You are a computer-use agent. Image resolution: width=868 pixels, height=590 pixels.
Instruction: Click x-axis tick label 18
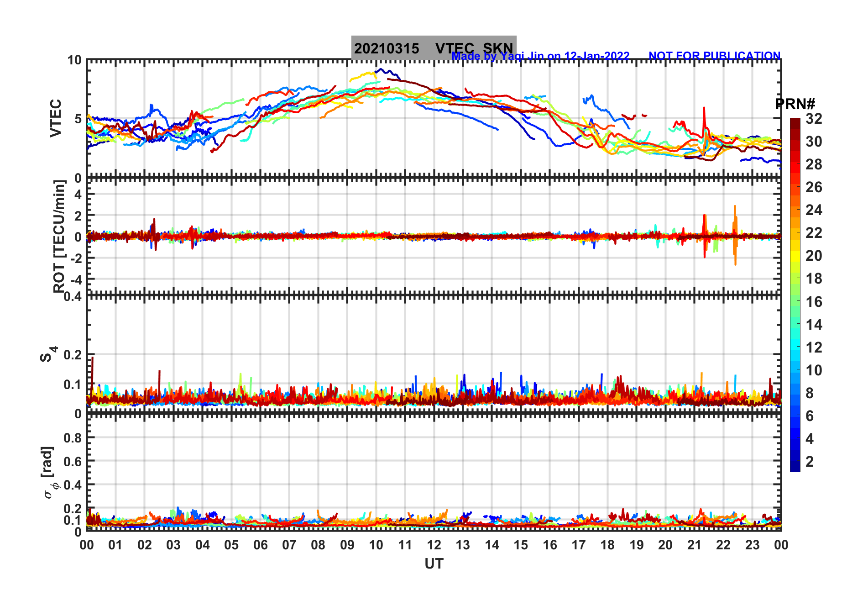(x=607, y=545)
